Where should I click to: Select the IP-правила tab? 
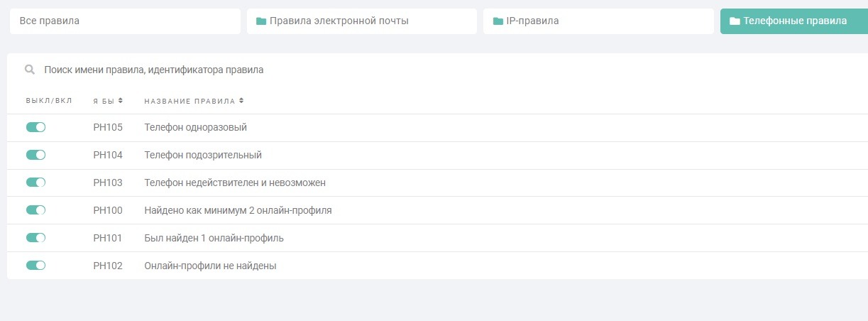pos(598,21)
